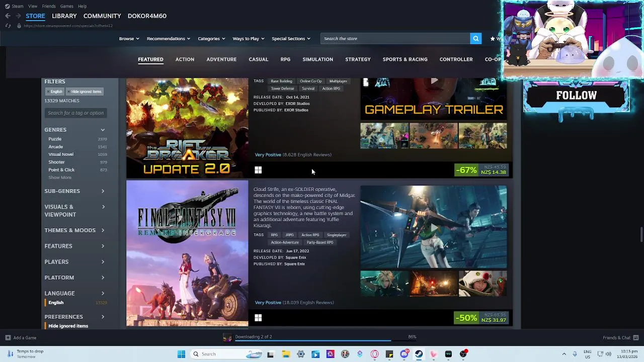Click the Tower Defense tag
The image size is (644, 362).
tap(282, 88)
